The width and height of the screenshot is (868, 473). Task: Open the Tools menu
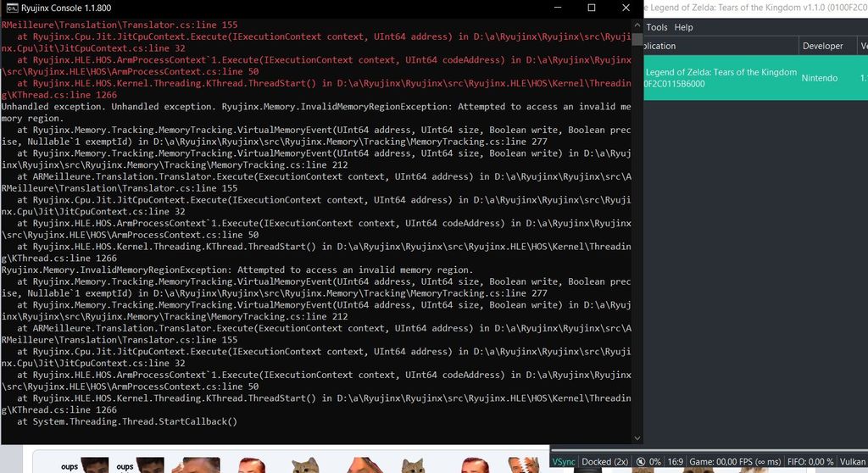point(657,27)
